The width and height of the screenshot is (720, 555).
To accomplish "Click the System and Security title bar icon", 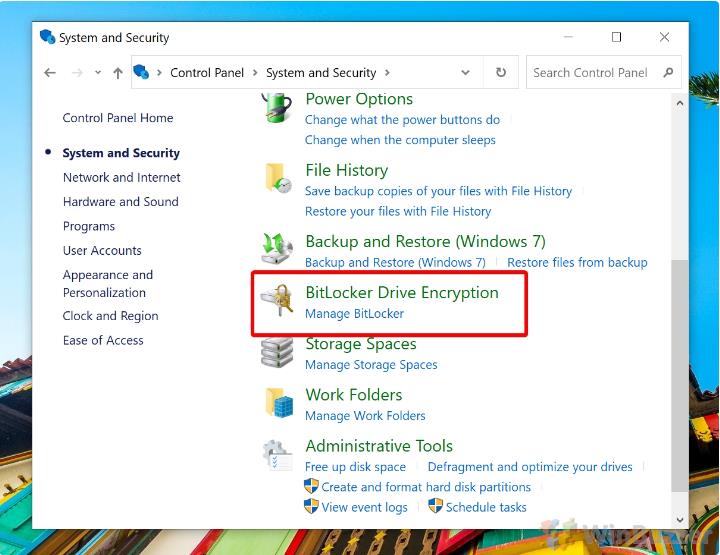I will point(47,37).
